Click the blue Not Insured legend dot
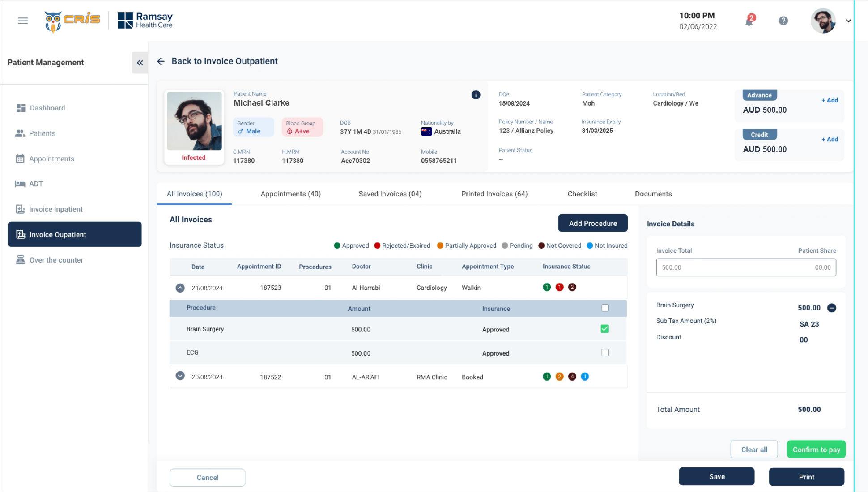Screen dimensions: 868x492 (590, 246)
